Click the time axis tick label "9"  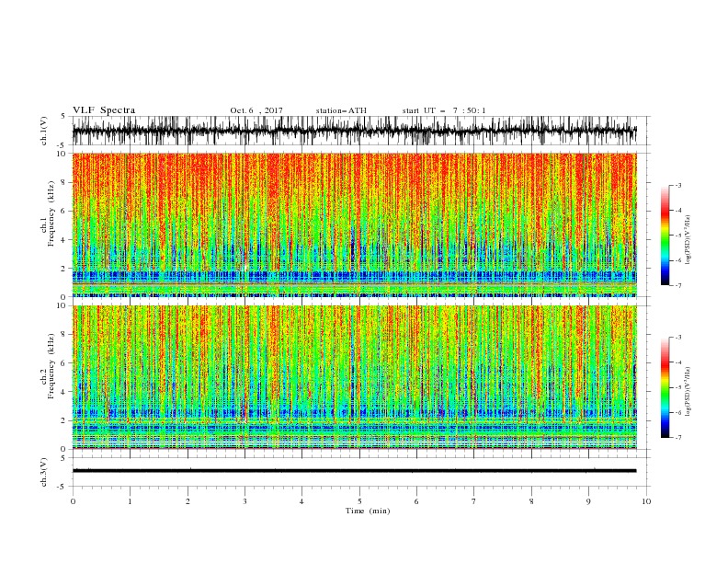[588, 501]
